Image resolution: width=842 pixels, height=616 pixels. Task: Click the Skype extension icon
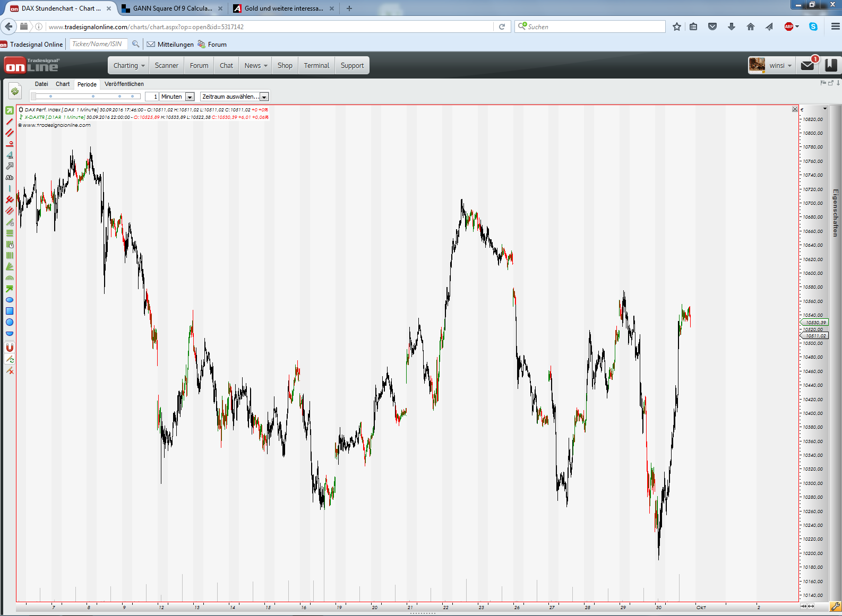point(813,27)
